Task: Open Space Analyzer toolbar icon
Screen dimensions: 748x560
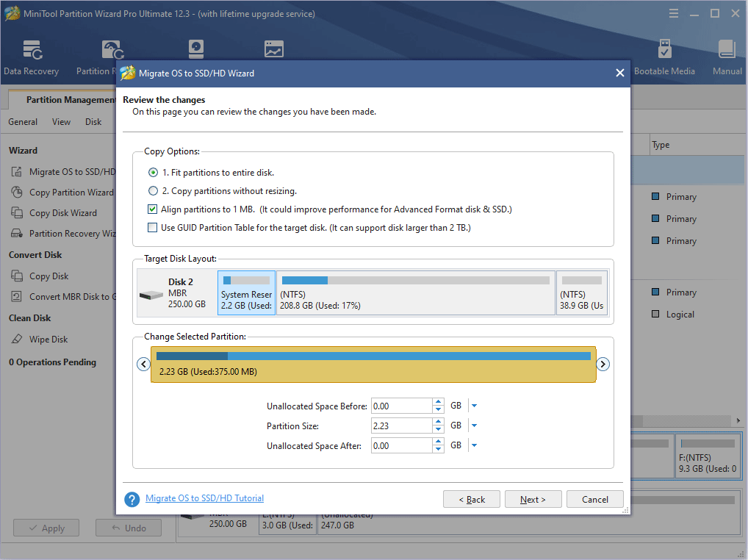Action: tap(274, 49)
